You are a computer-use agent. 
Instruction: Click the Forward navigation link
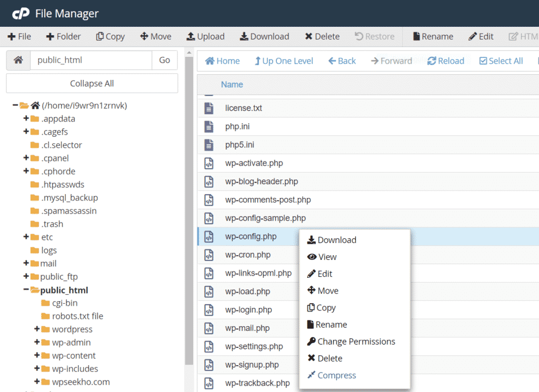click(391, 61)
